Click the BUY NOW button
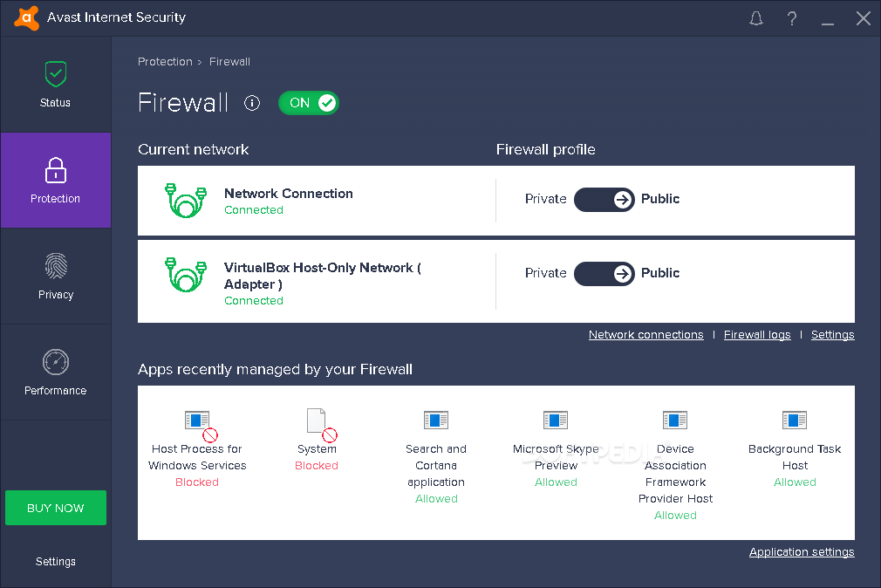 56,508
